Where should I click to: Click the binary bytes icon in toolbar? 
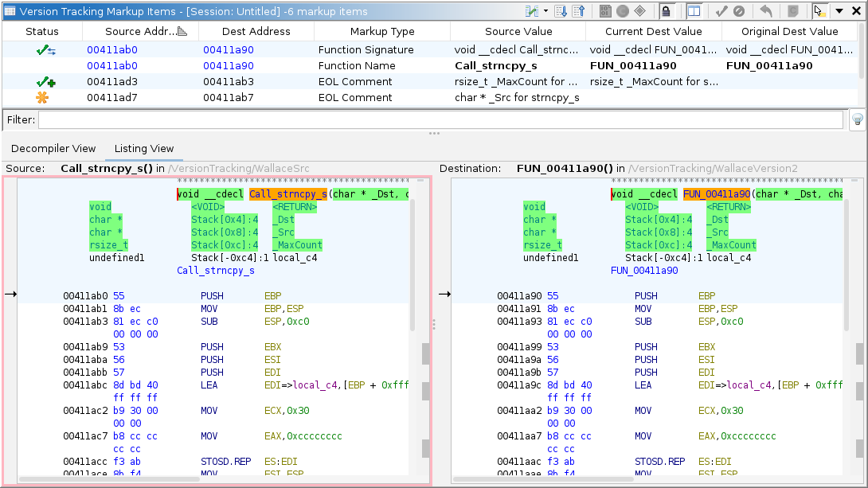[x=605, y=11]
